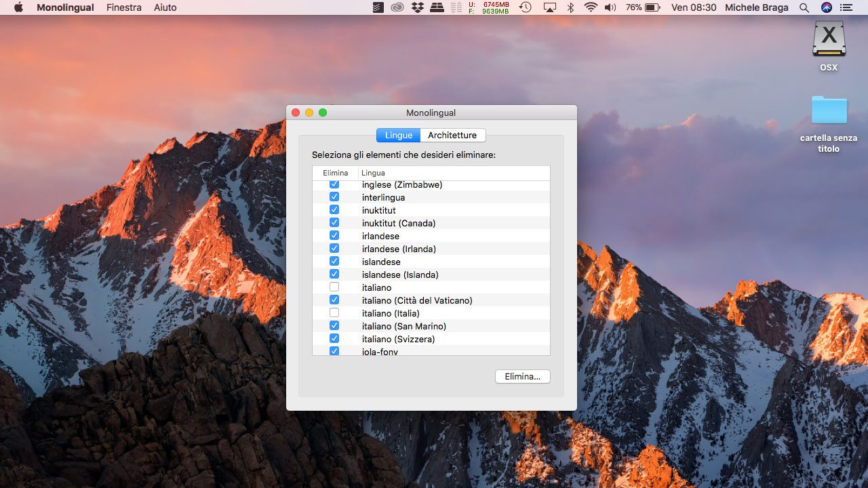Enable the 'italiano (Italia)' checkbox
The width and height of the screenshot is (868, 488).
point(334,313)
